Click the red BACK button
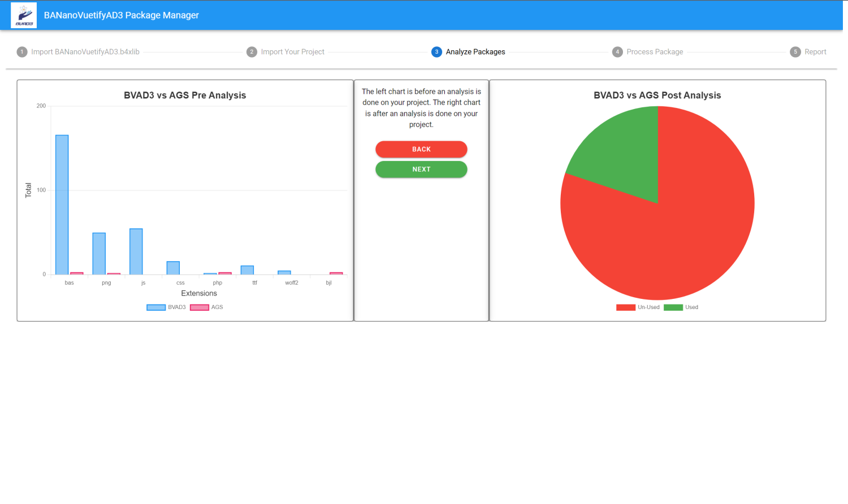This screenshot has height=504, width=848. (x=421, y=149)
